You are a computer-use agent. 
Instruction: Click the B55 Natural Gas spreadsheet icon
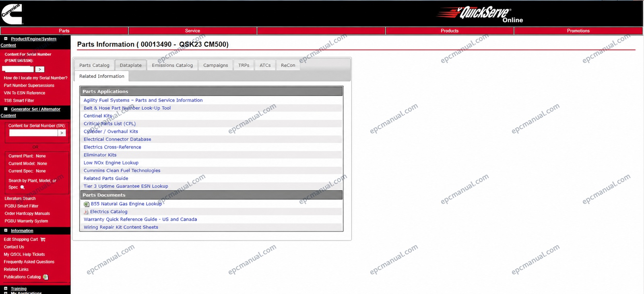pos(86,204)
